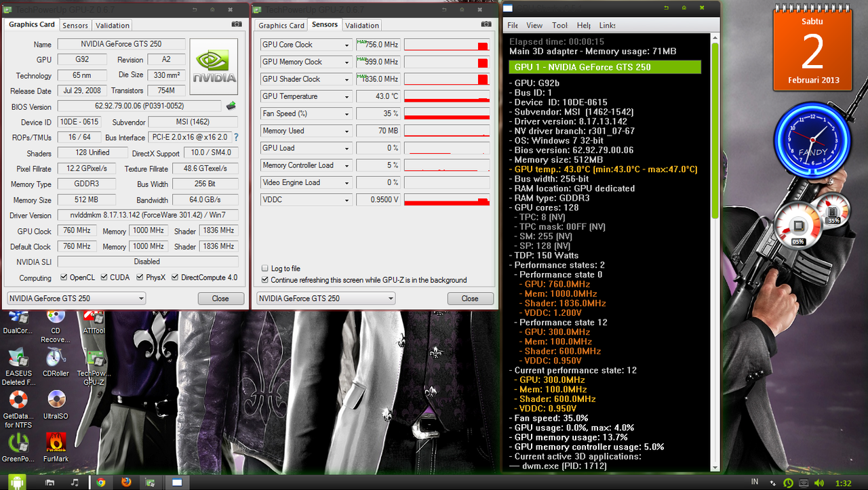Open TechPow... GPU-Z desktop shortcut
Viewport: 868px width, 490px height.
coord(94,367)
